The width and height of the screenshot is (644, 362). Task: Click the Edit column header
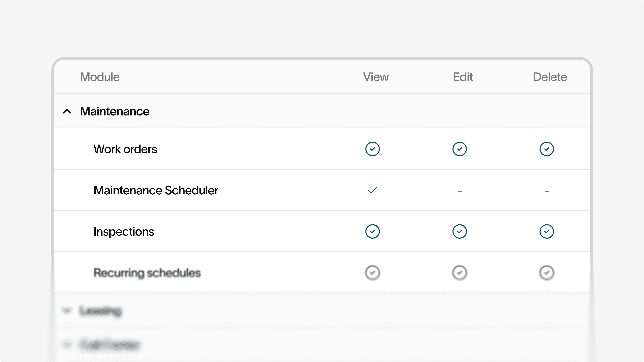[463, 77]
